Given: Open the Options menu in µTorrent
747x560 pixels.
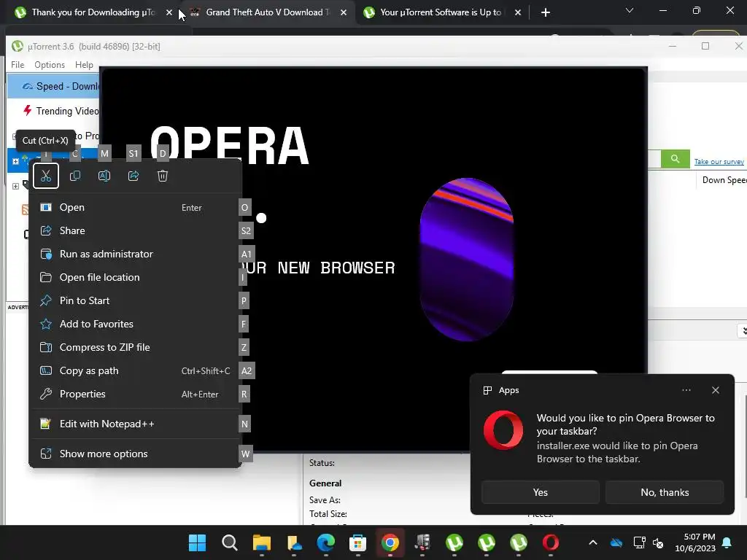Looking at the screenshot, I should 50,65.
